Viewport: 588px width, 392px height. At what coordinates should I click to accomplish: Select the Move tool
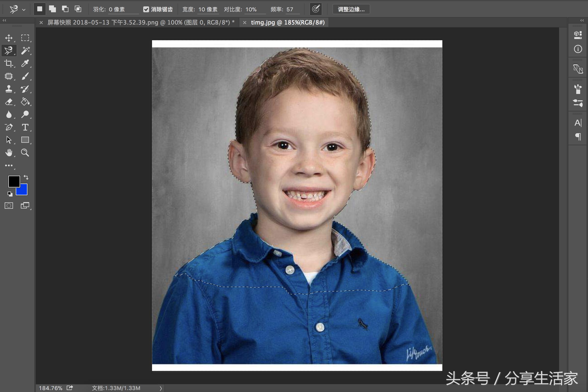[9, 38]
